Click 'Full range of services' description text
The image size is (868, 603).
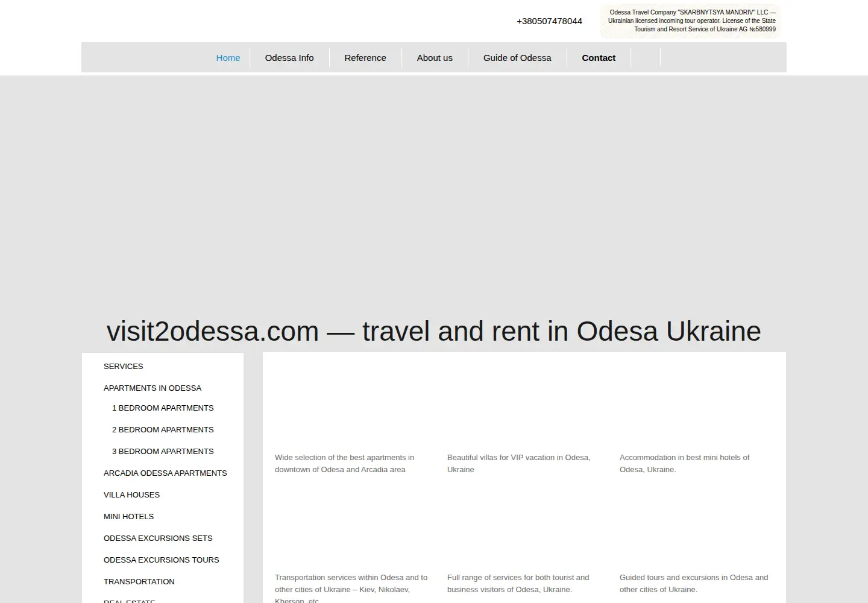(x=518, y=584)
